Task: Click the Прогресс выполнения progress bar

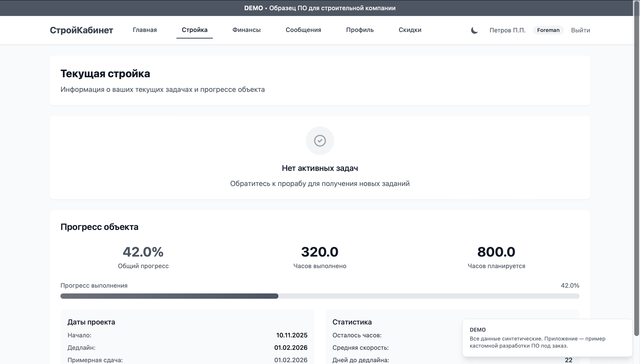Action: coord(320,296)
